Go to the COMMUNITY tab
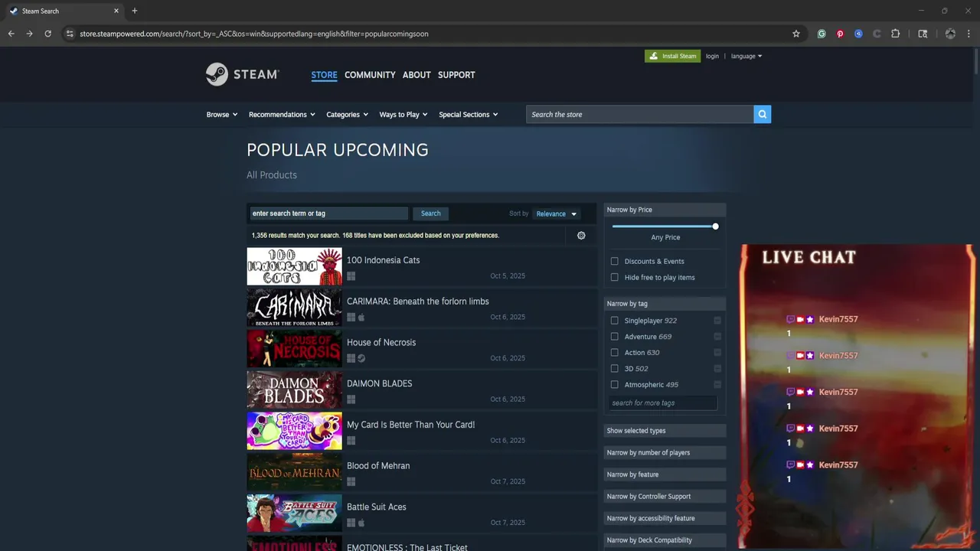This screenshot has height=551, width=980. click(370, 75)
